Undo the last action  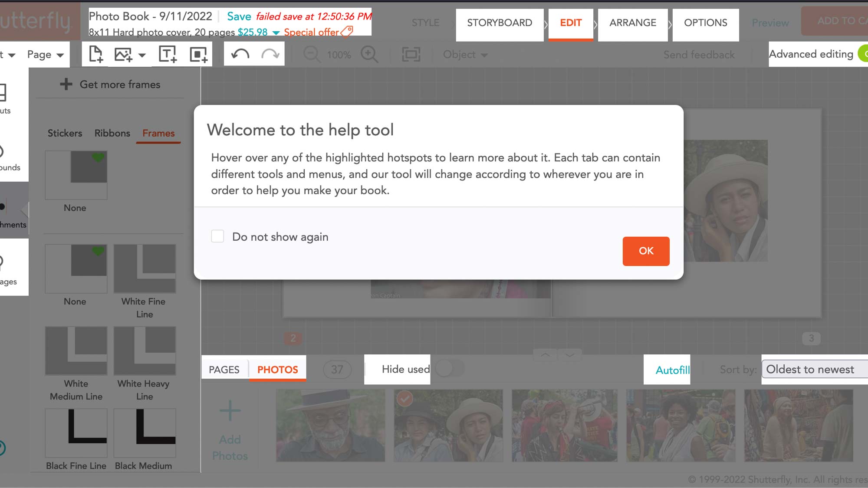tap(239, 53)
